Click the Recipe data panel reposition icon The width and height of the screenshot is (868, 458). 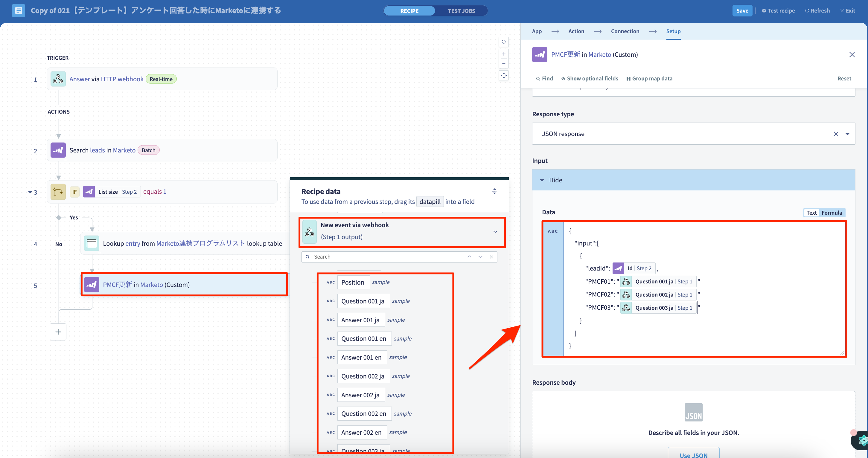[494, 191]
